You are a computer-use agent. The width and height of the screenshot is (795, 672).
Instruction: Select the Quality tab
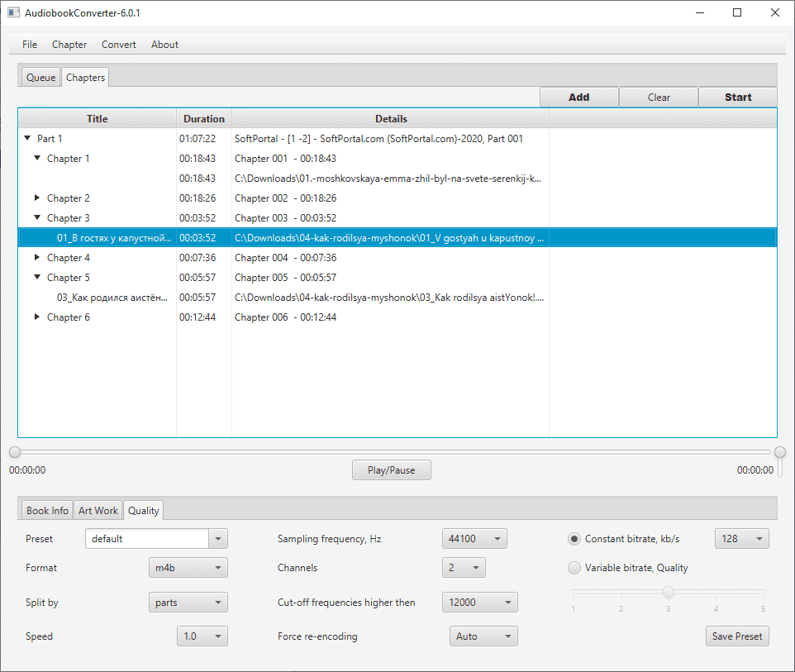tap(144, 510)
